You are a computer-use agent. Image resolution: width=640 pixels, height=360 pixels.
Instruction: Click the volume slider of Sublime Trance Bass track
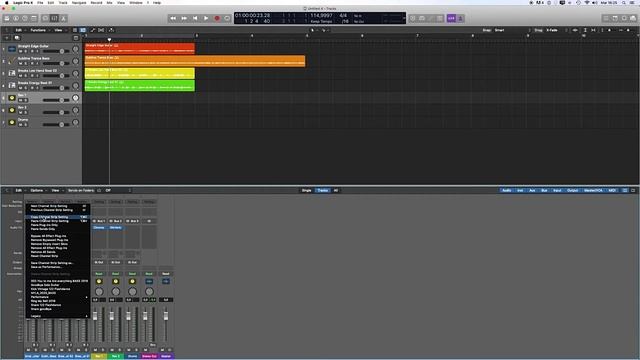56,64
